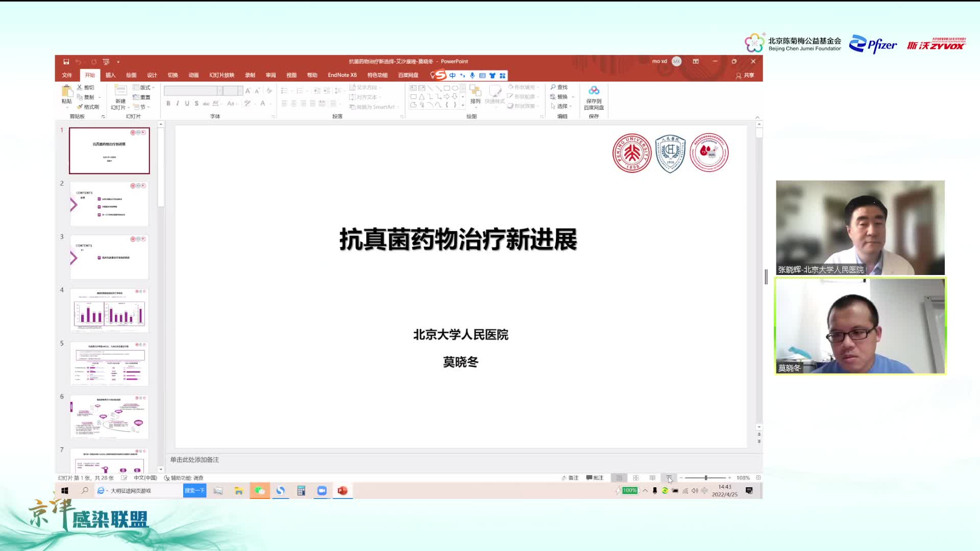
Task: Click the zoom slider in status bar
Action: pos(706,478)
